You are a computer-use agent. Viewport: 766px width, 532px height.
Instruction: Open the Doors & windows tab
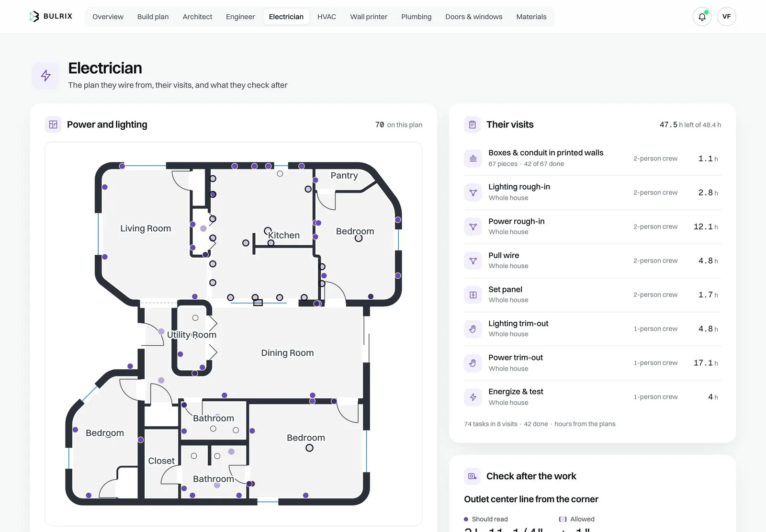tap(474, 17)
